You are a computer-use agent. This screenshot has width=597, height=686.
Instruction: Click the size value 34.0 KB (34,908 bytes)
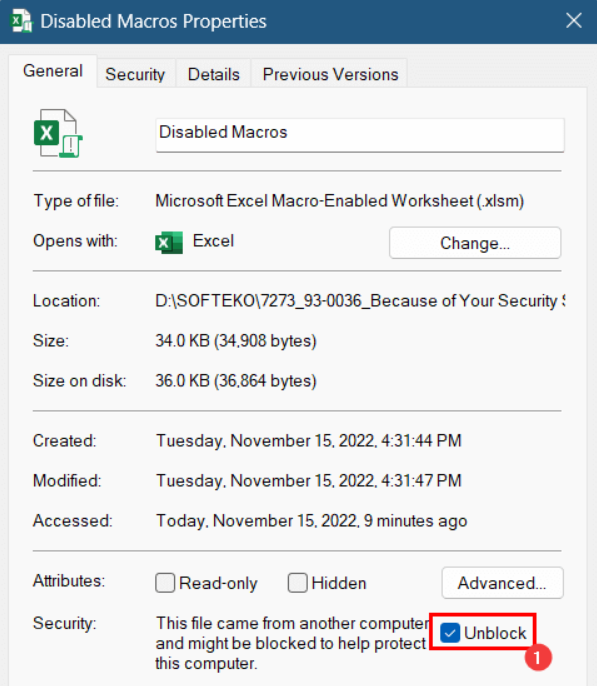236,340
